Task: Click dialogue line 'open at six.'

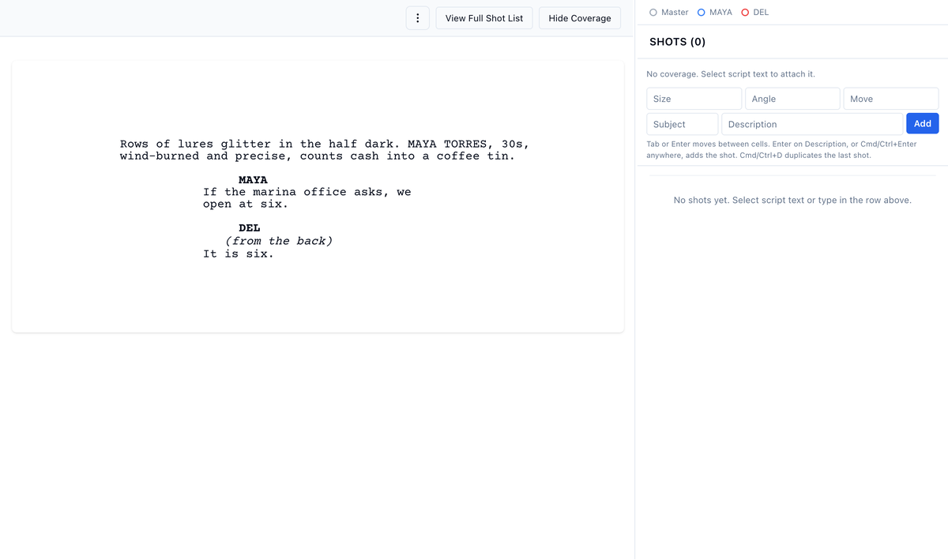Action: coord(246,204)
